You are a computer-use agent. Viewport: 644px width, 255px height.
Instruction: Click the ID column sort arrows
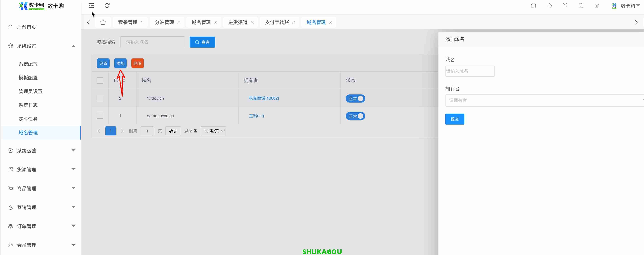click(124, 81)
